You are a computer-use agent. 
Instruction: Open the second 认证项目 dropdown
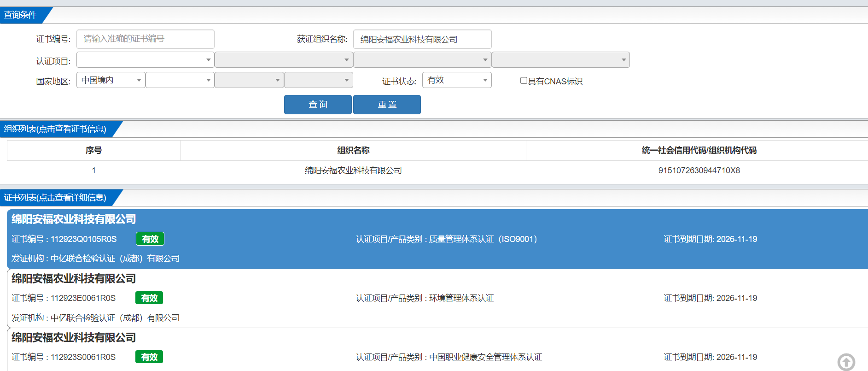click(284, 60)
